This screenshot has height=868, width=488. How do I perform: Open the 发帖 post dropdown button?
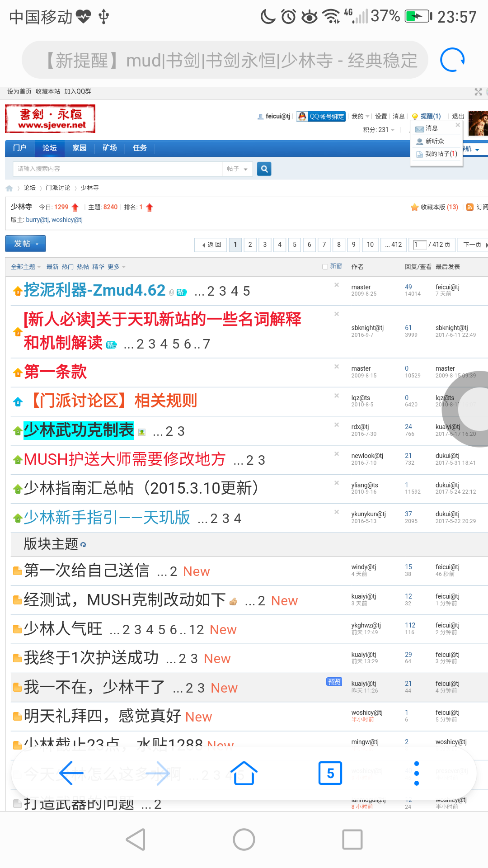click(26, 244)
